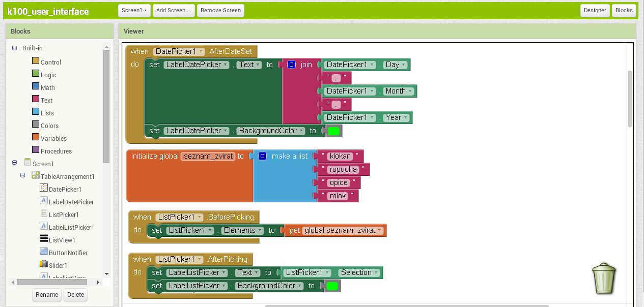Collapse the Screen1 tree node
This screenshot has width=644, height=307.
point(14,163)
